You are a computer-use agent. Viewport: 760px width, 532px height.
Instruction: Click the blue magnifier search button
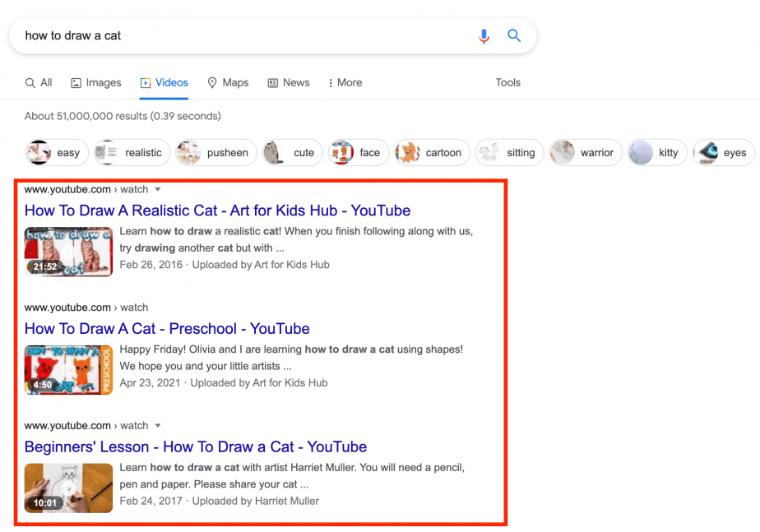[514, 35]
